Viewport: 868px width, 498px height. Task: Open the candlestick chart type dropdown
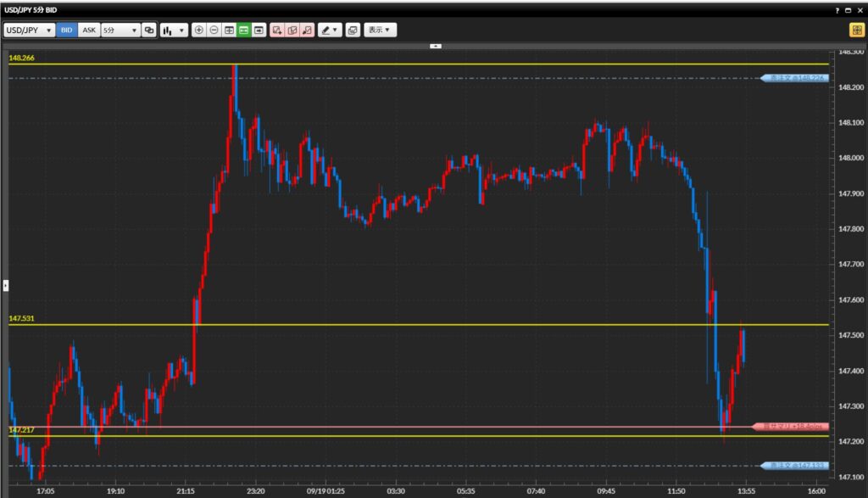174,30
